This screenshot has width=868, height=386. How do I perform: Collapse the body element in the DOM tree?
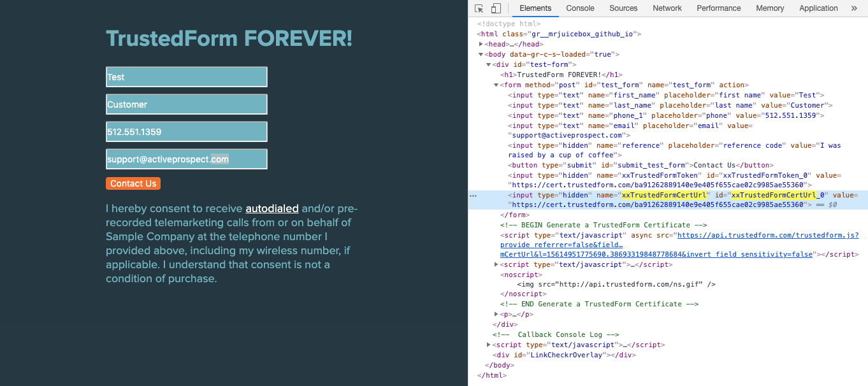pyautogui.click(x=481, y=54)
